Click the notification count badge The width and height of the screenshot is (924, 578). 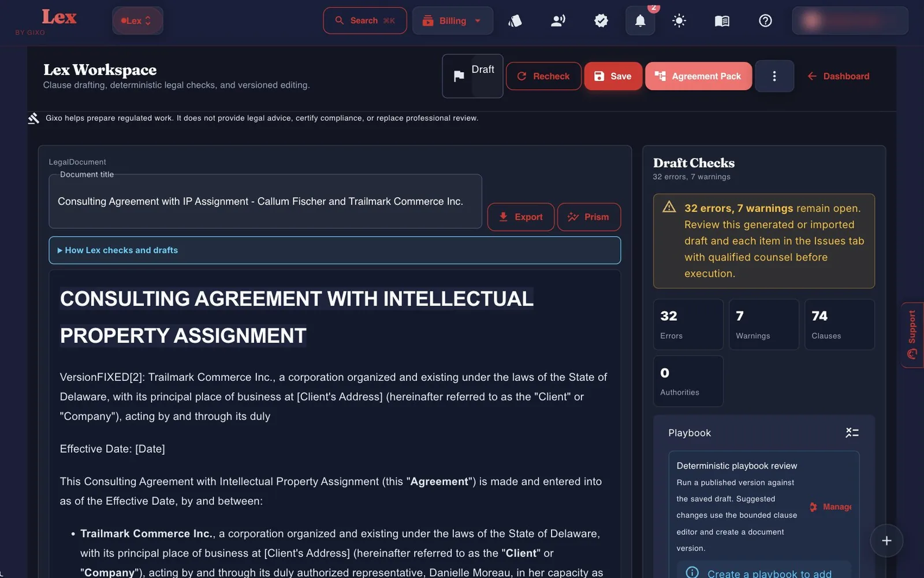click(653, 8)
